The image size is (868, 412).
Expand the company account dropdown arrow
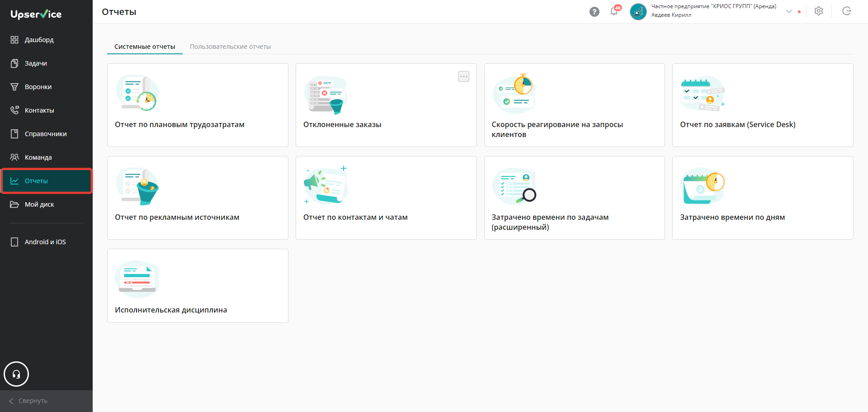(x=789, y=11)
